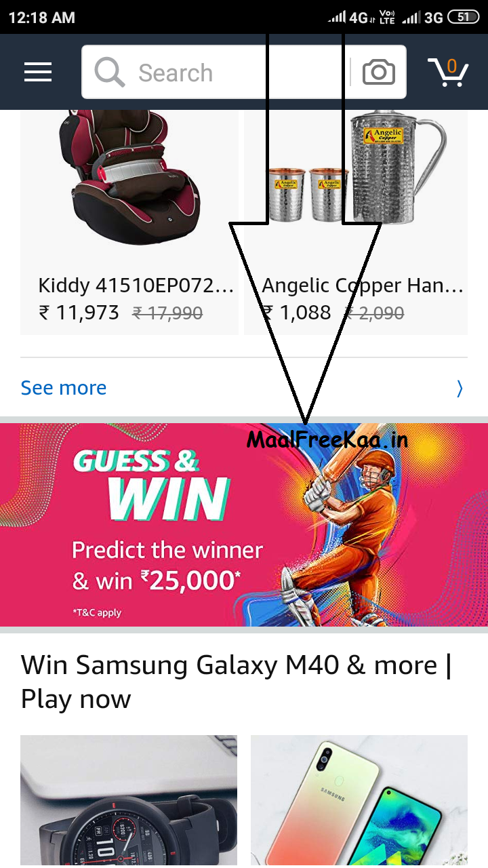Open the Kiddy car seat product image
Screen dimensions: 488x868
129,178
